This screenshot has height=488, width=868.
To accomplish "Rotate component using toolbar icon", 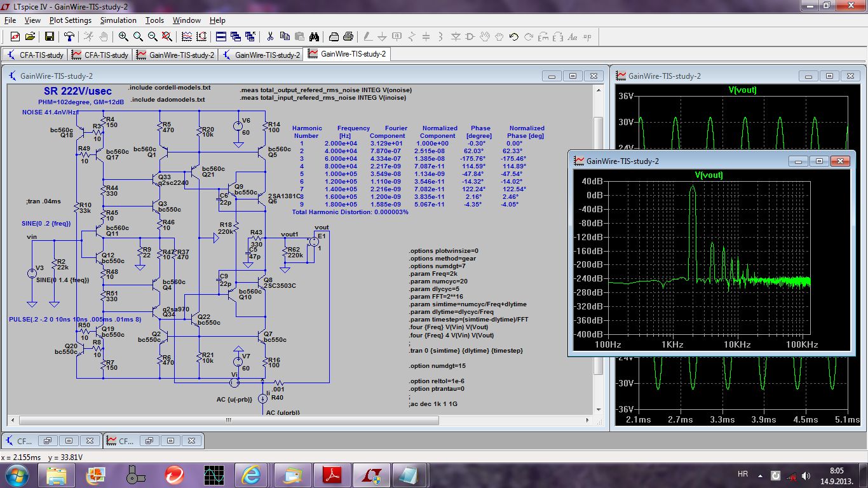I will click(x=543, y=37).
